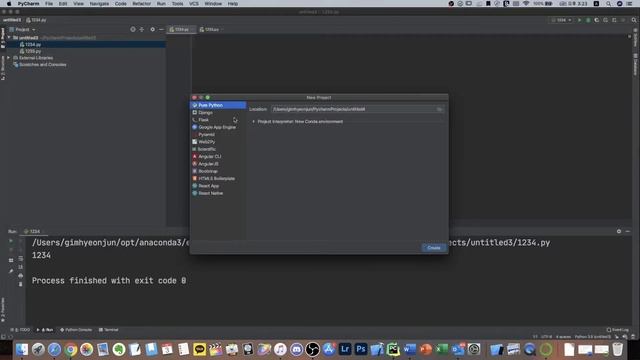The width and height of the screenshot is (640, 360).
Task: Select HTML5 Boilerplate project type
Action: point(218,179)
